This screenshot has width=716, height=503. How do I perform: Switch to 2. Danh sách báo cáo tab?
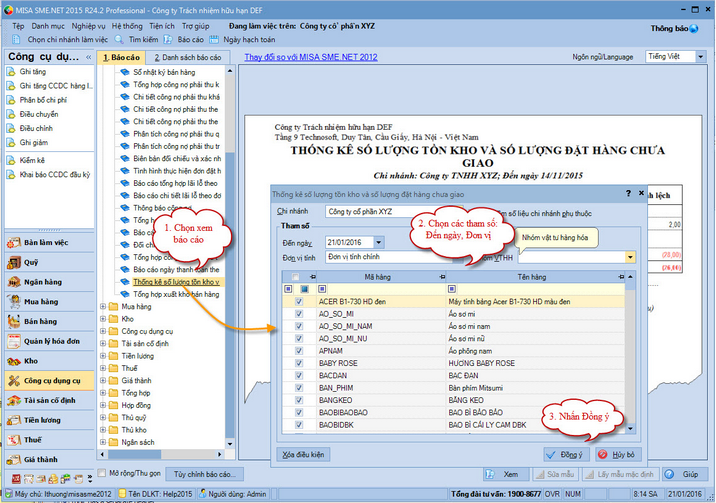click(187, 58)
